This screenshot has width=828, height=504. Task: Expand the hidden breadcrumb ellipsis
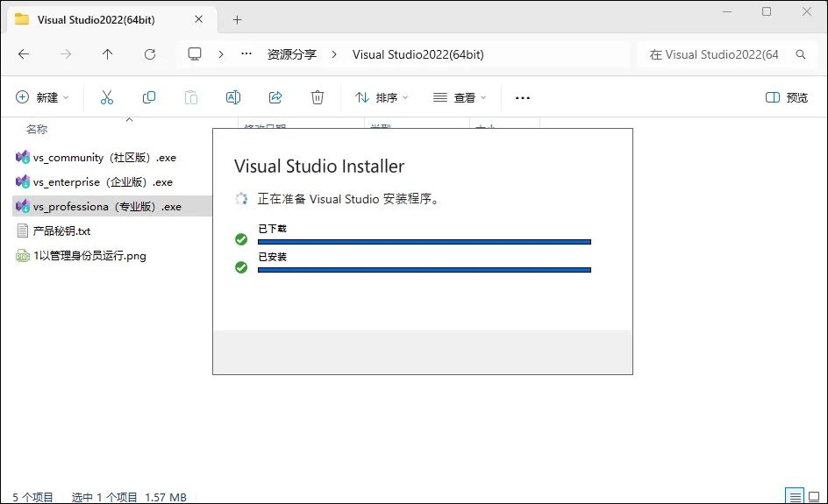point(246,53)
